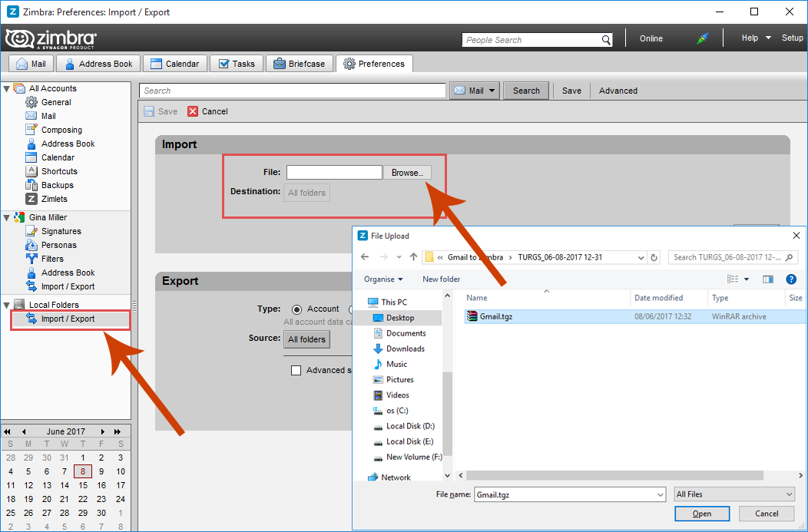
Task: Open Address Book under Gina Miller
Action: tap(68, 273)
